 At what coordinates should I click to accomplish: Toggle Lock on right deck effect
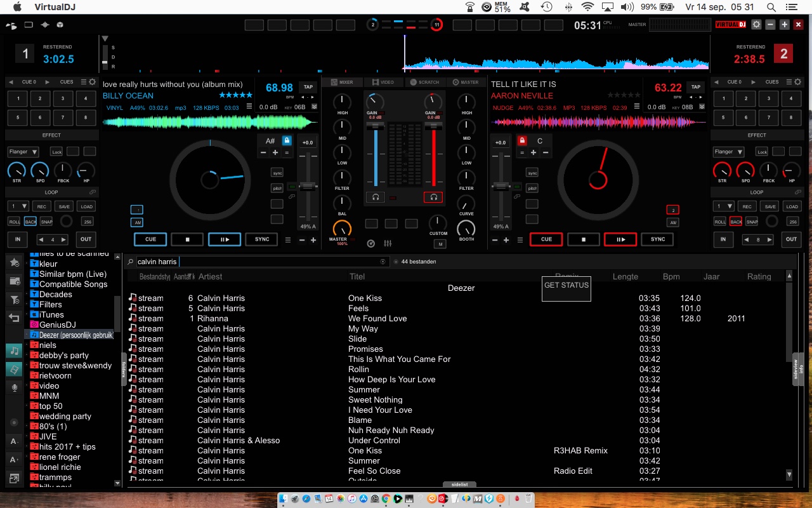tap(762, 152)
